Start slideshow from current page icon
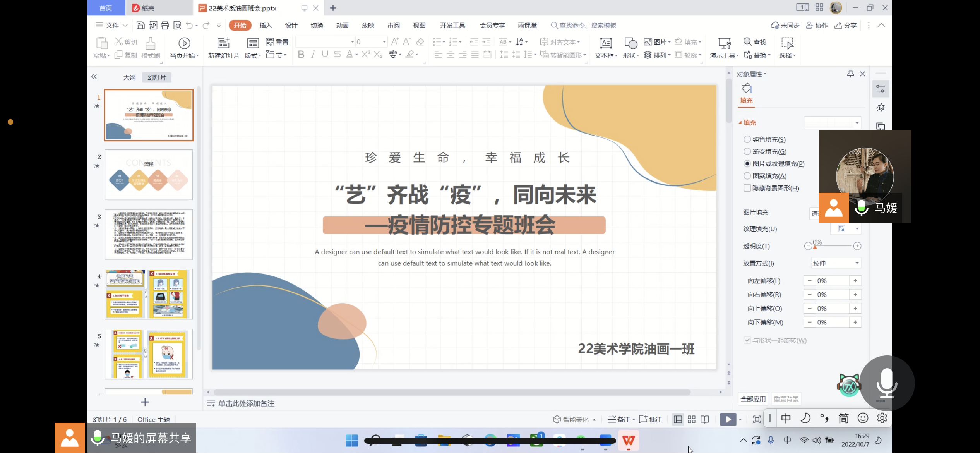This screenshot has height=453, width=980. [x=184, y=43]
